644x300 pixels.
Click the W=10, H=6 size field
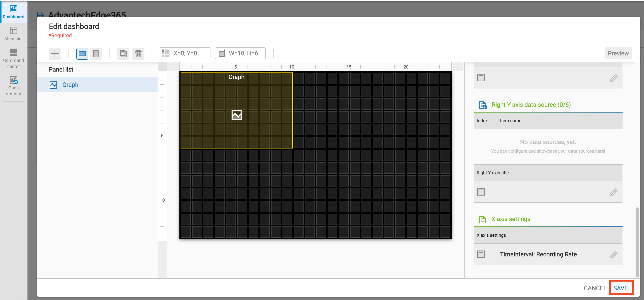pyautogui.click(x=240, y=53)
